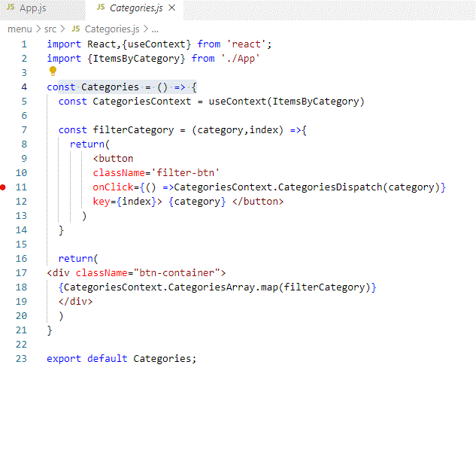Click 'CategoriesArray' on line 18
Viewport: 476px width, 465px height.
click(x=211, y=287)
